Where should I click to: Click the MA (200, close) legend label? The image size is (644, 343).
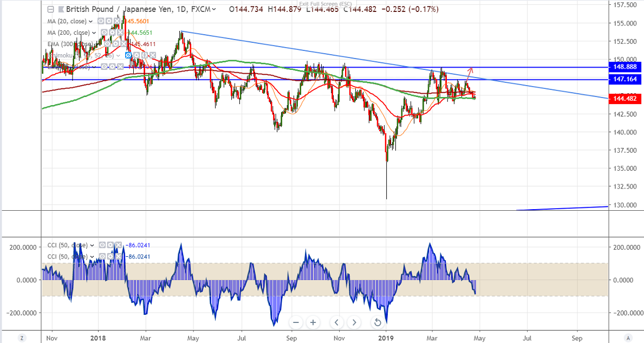click(69, 33)
